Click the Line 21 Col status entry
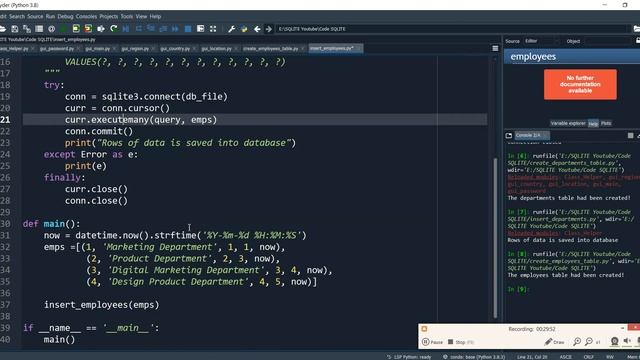 point(532,357)
